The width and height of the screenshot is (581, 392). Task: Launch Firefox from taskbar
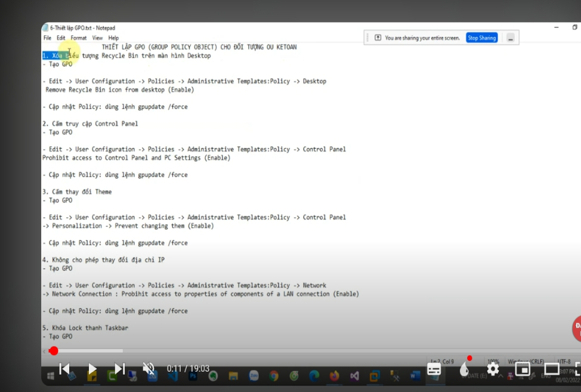(334, 376)
